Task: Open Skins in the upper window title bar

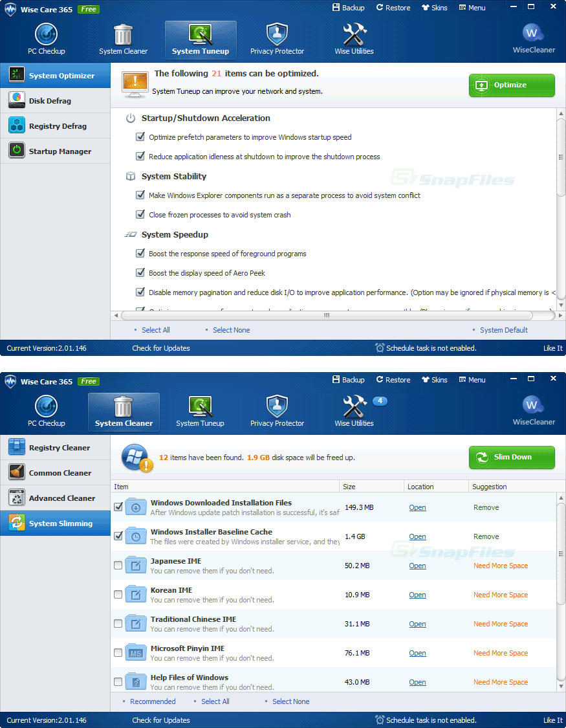Action: [x=434, y=7]
